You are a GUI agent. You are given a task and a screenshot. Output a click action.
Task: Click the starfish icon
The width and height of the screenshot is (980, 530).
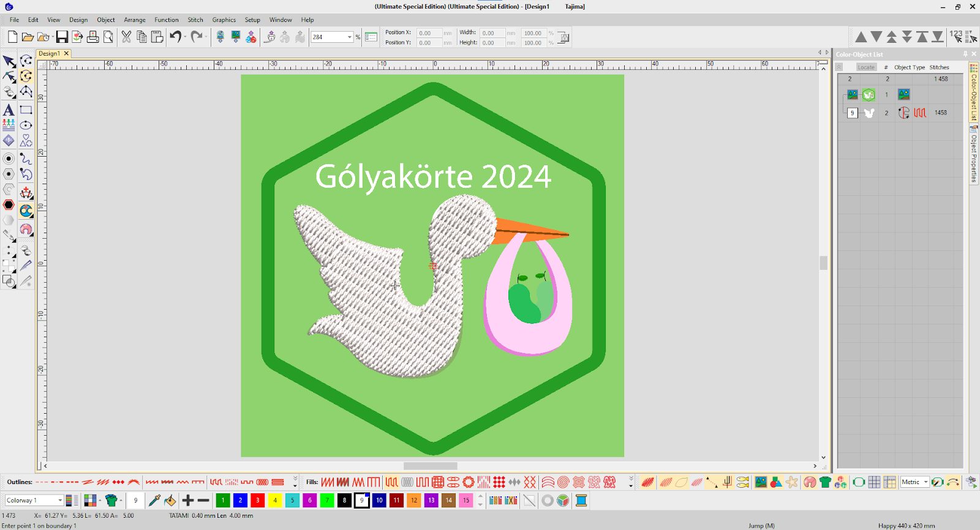[792, 482]
